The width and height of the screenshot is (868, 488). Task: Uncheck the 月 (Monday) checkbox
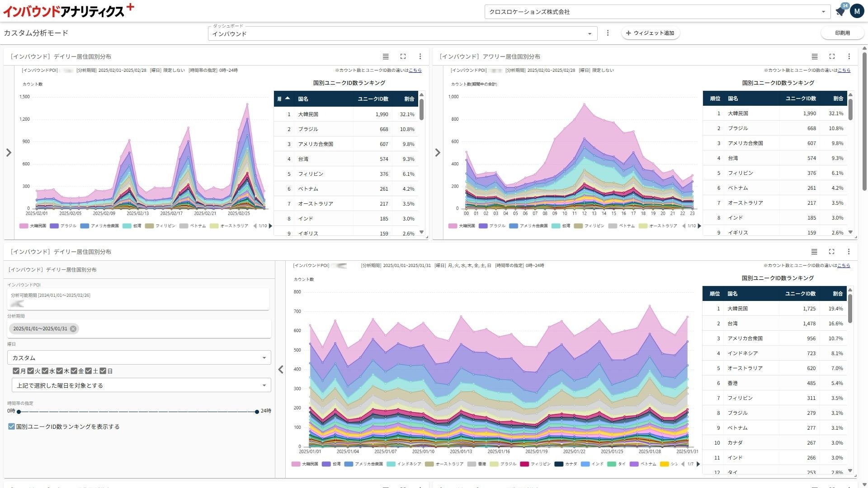pyautogui.click(x=16, y=371)
